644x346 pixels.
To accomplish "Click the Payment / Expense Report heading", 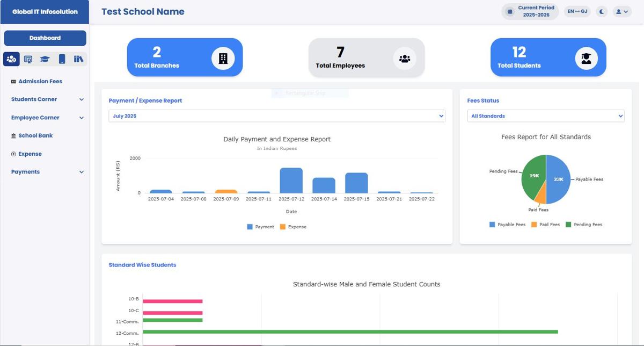I will (145, 100).
